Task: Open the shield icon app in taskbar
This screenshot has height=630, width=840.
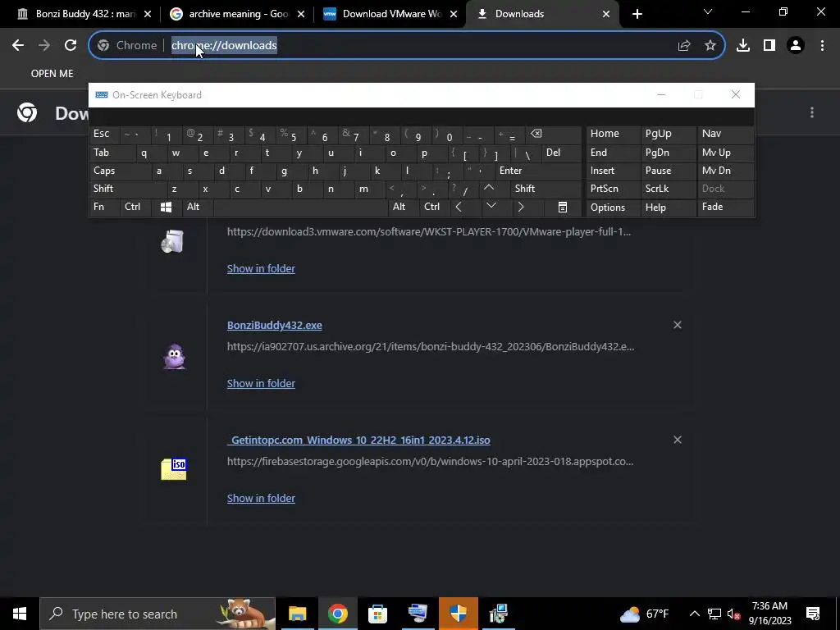Action: click(458, 614)
